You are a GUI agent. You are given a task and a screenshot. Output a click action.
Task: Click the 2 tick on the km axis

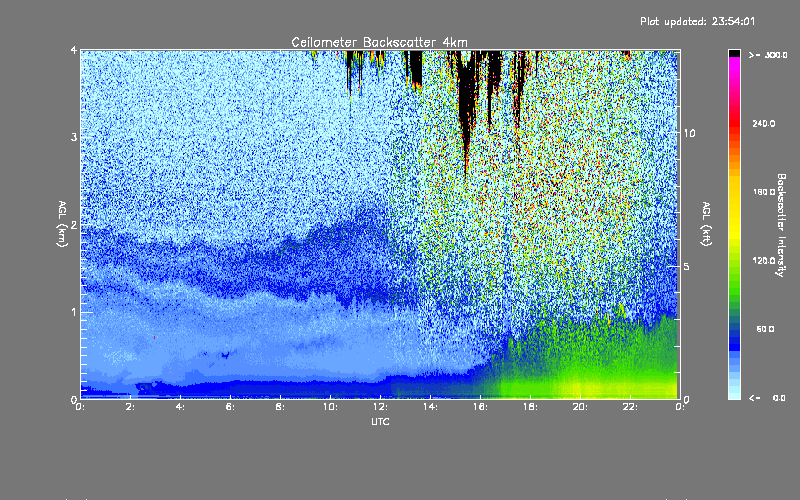pyautogui.click(x=74, y=224)
